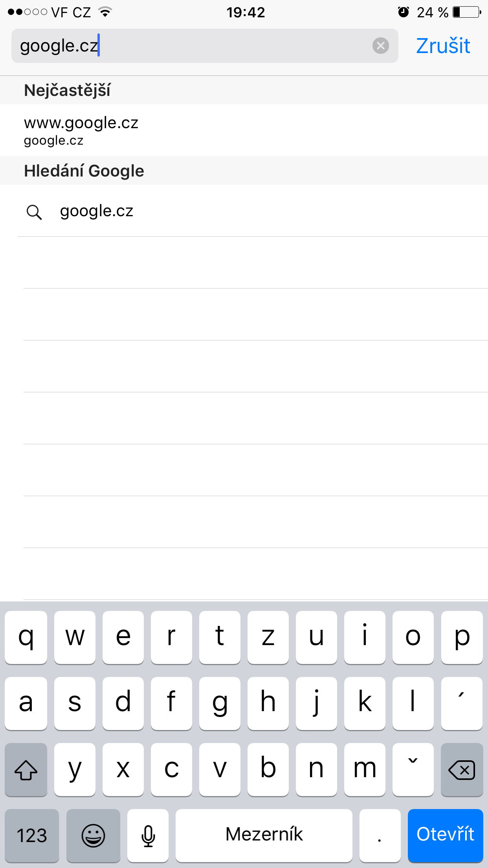Tap the blue Otevřít key
Screen dimensions: 488x868
(x=445, y=835)
